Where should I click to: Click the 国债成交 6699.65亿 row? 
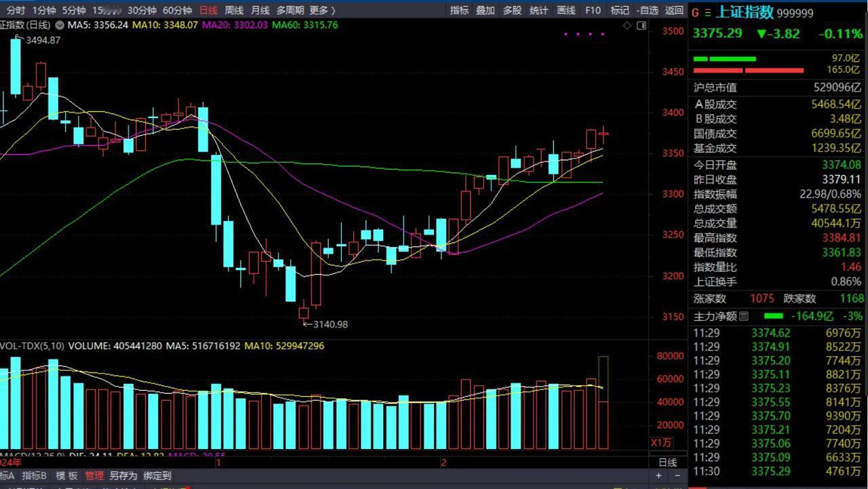pyautogui.click(x=778, y=134)
